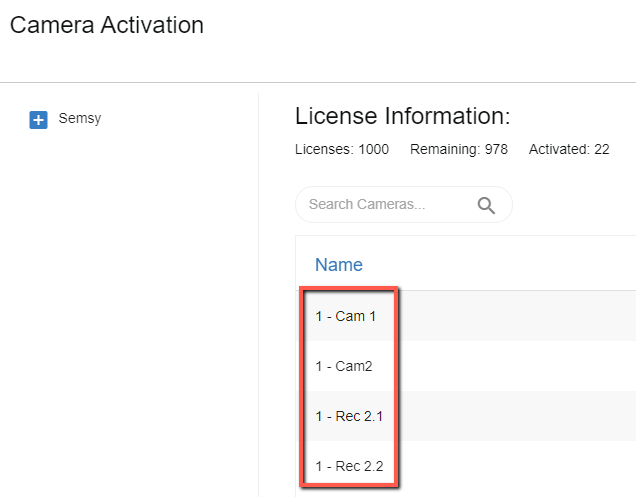This screenshot has width=636, height=497.
Task: Click the horizontal line under the Camera Activation title
Action: (318, 82)
